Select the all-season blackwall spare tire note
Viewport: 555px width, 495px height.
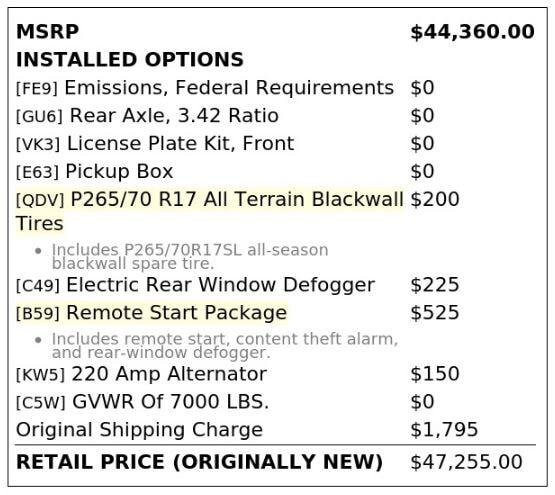tap(190, 257)
